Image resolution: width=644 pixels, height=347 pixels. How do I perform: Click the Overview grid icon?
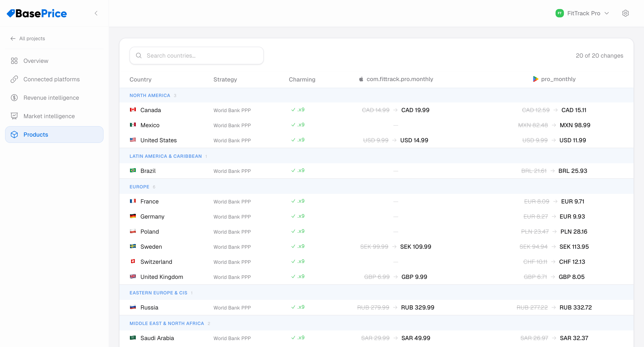click(14, 61)
